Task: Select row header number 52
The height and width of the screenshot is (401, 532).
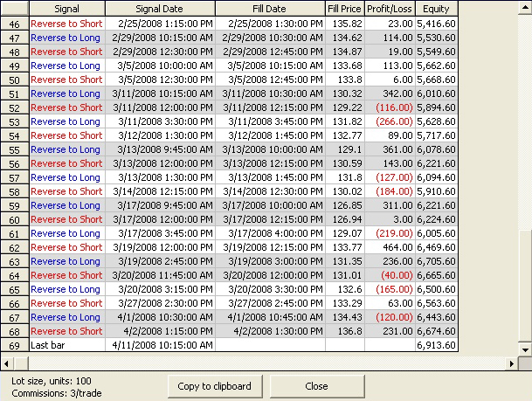Action: pyautogui.click(x=15, y=107)
